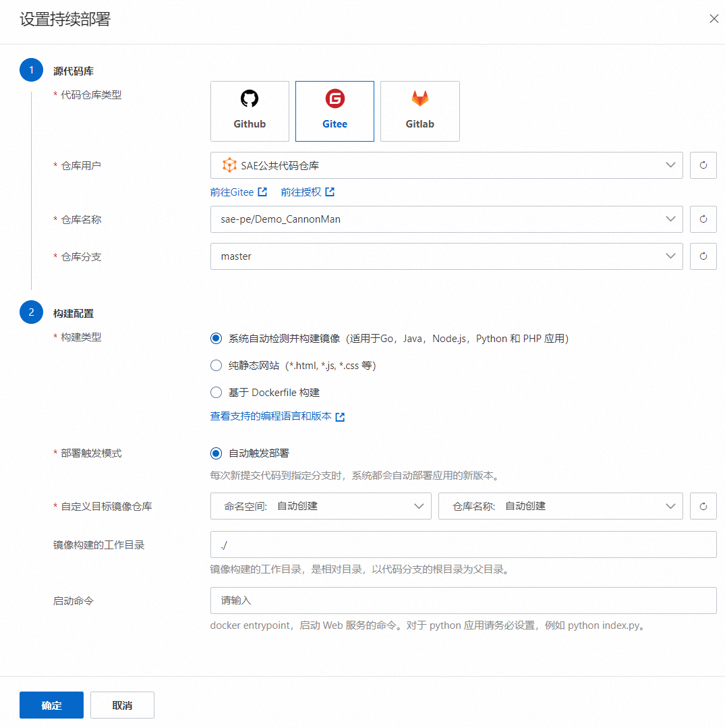Open the 前往Gitee link

[232, 192]
